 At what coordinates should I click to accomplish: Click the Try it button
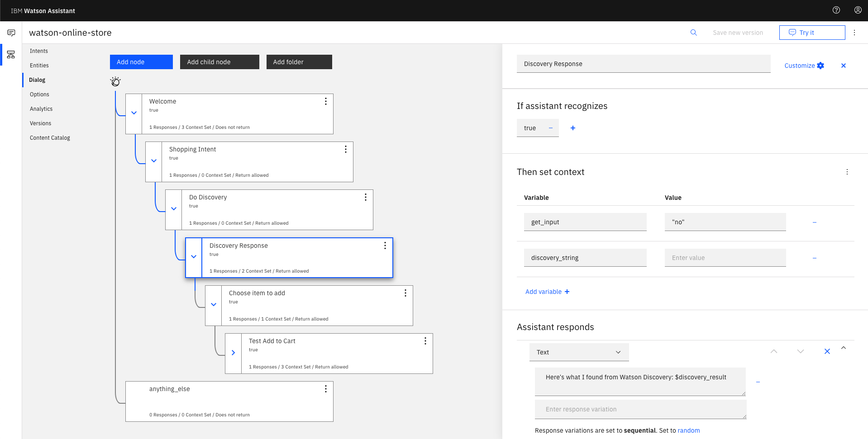[x=812, y=33]
